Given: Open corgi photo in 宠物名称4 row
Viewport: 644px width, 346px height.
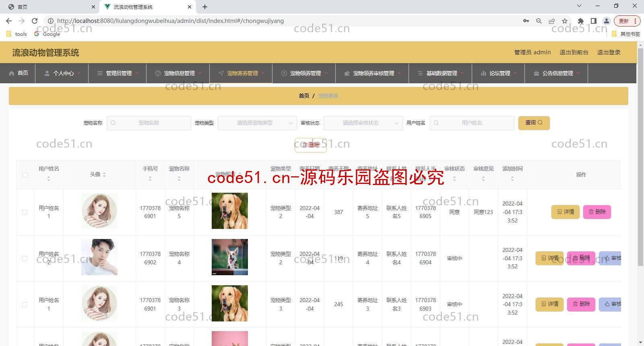Looking at the screenshot, I should click(x=230, y=257).
